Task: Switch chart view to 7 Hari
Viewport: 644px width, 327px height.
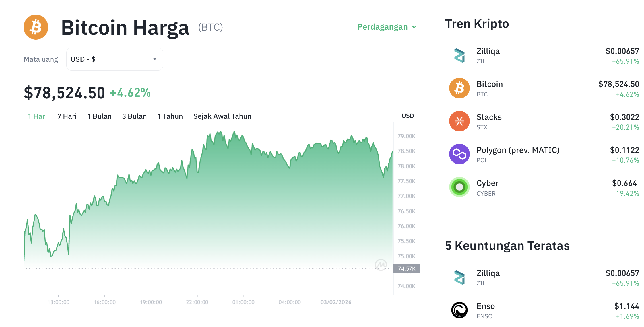Action: tap(67, 116)
